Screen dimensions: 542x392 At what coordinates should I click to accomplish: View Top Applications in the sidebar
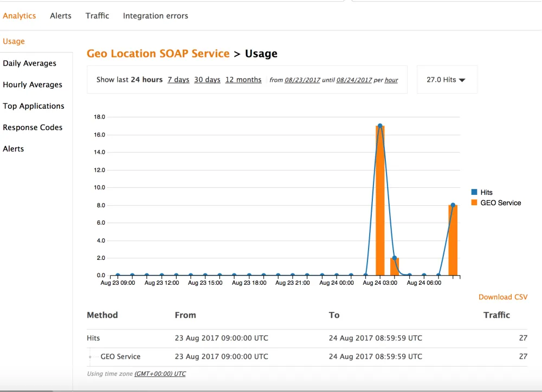pyautogui.click(x=34, y=106)
